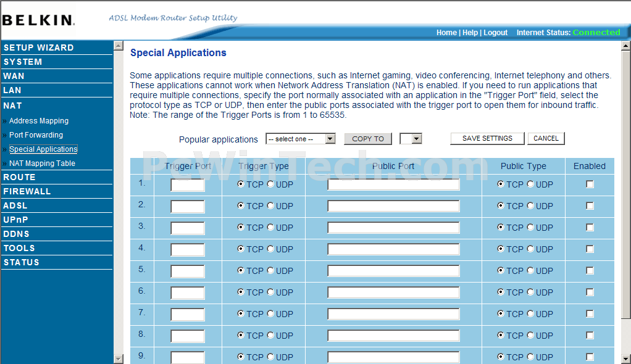The width and height of the screenshot is (631, 364).
Task: Select UDP public type for row 8
Action: click(530, 335)
